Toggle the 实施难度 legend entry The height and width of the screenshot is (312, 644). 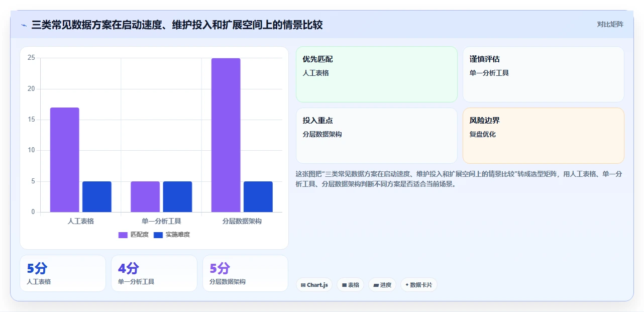click(172, 235)
